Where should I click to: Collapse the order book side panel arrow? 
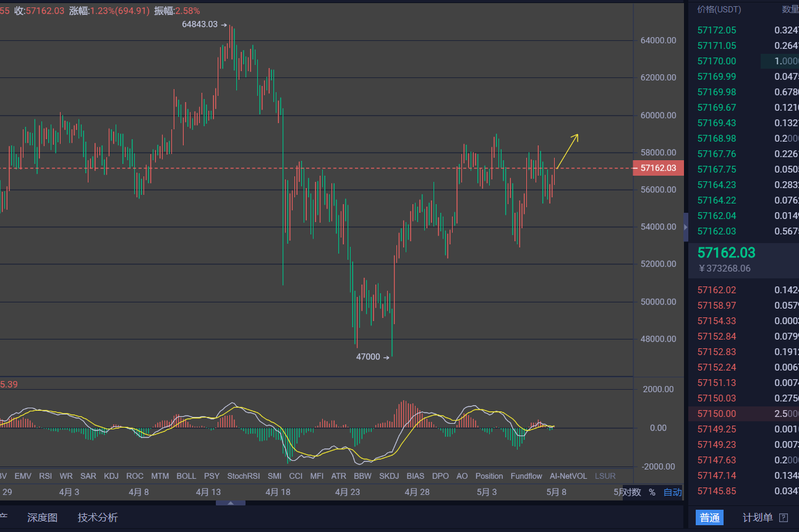[x=685, y=228]
